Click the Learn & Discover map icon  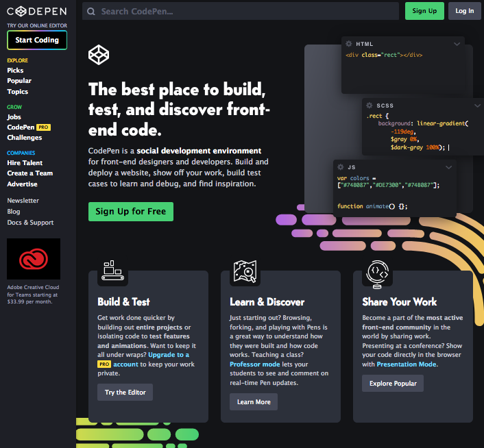[x=245, y=271]
